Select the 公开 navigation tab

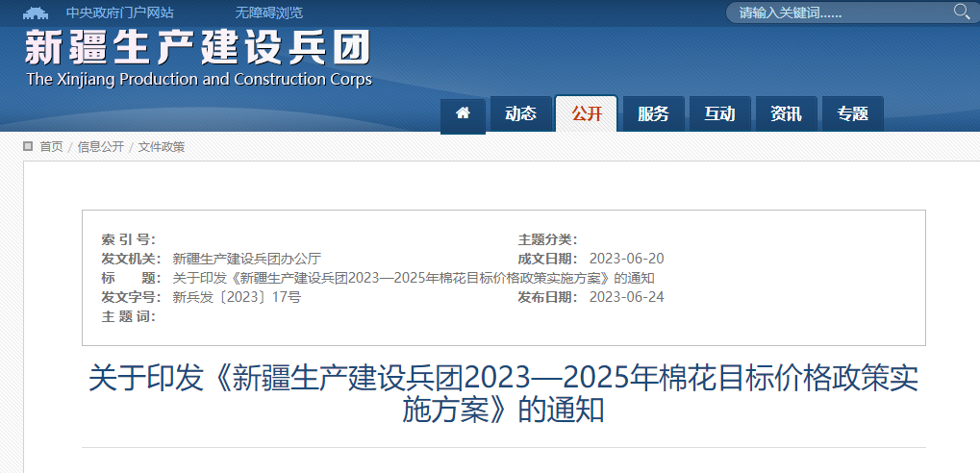[x=587, y=113]
